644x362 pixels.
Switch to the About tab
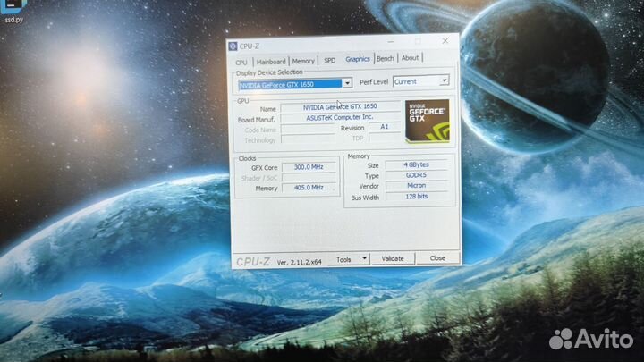410,58
